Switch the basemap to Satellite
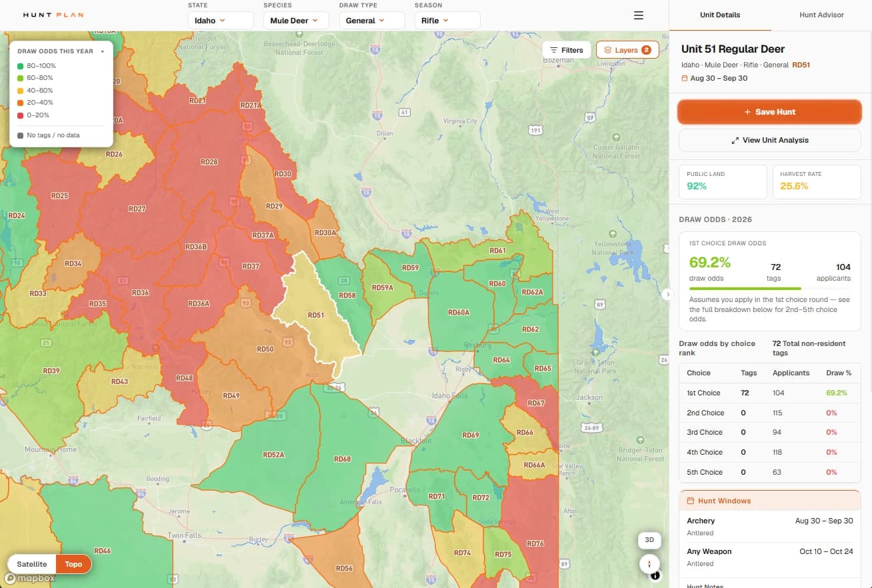The image size is (872, 588). tap(32, 564)
